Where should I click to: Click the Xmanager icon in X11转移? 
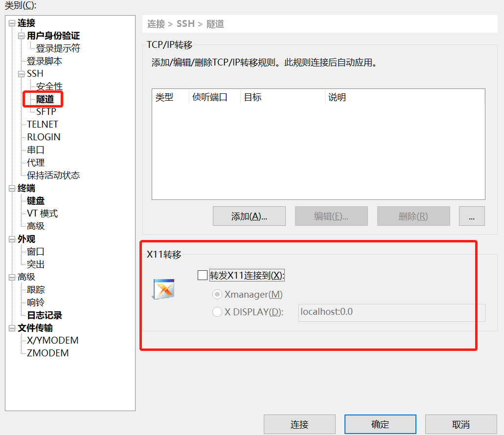pyautogui.click(x=163, y=289)
